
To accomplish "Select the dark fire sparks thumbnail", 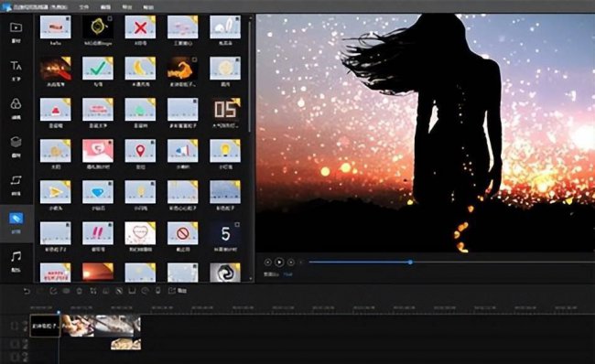I will coord(56,69).
